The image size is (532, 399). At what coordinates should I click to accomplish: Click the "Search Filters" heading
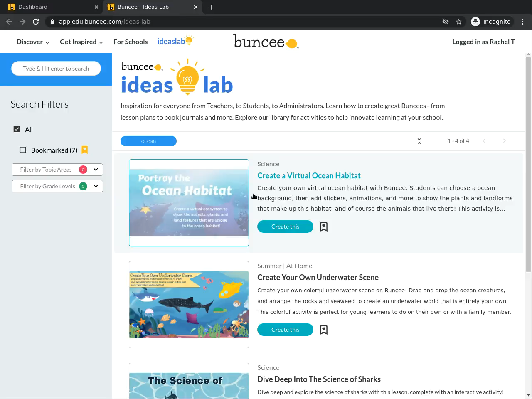pyautogui.click(x=39, y=104)
